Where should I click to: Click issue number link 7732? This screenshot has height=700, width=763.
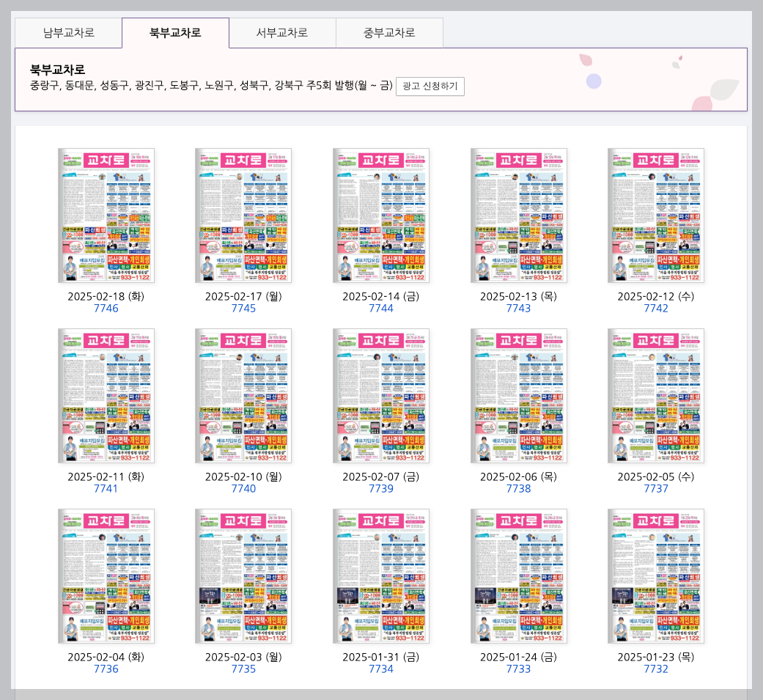point(656,668)
